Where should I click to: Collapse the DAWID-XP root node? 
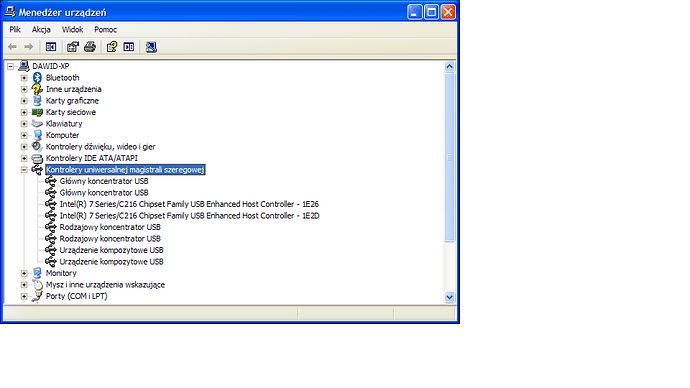(x=11, y=66)
